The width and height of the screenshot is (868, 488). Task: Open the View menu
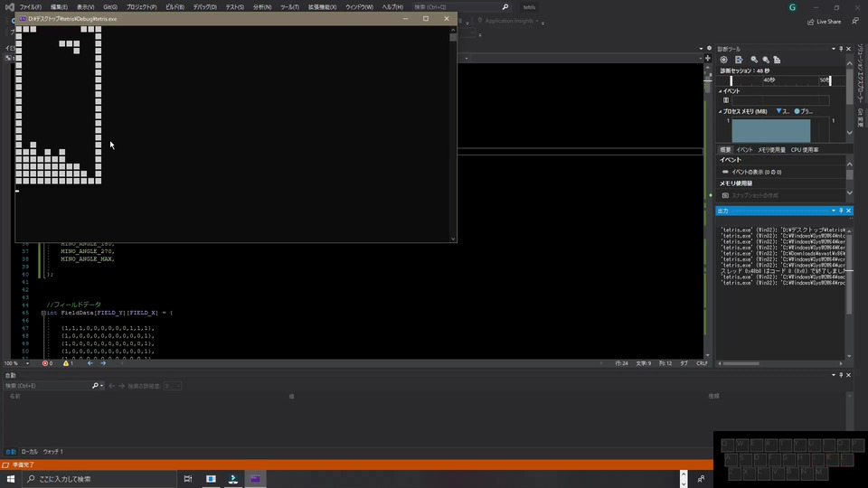[85, 7]
